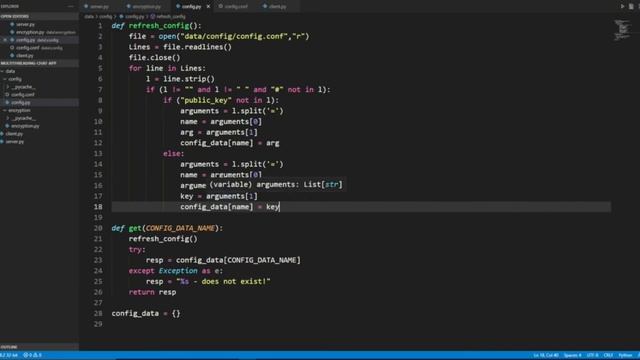The height and width of the screenshot is (360, 640).
Task: Click the split editor icon in title bar
Action: click(x=631, y=6)
